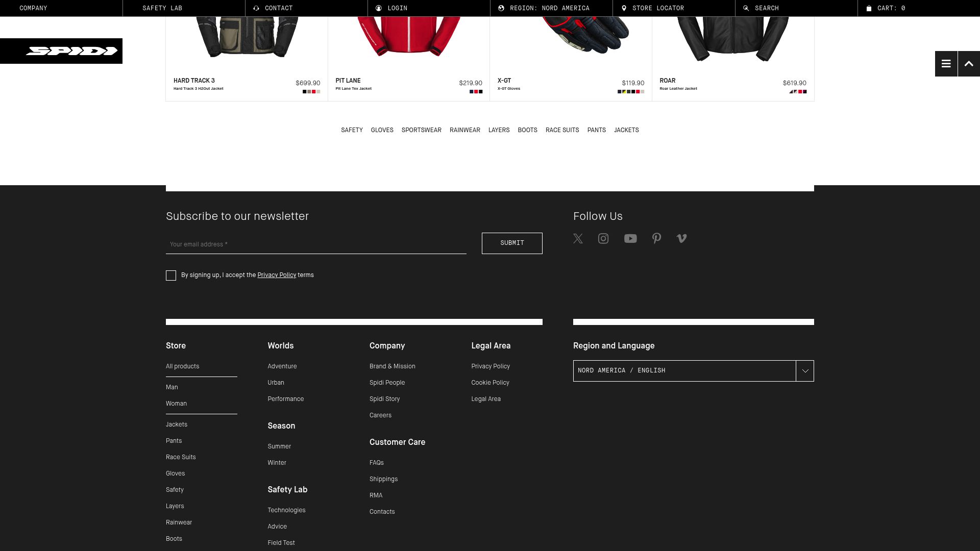The width and height of the screenshot is (980, 551).
Task: Open the RMA link
Action: pyautogui.click(x=376, y=495)
